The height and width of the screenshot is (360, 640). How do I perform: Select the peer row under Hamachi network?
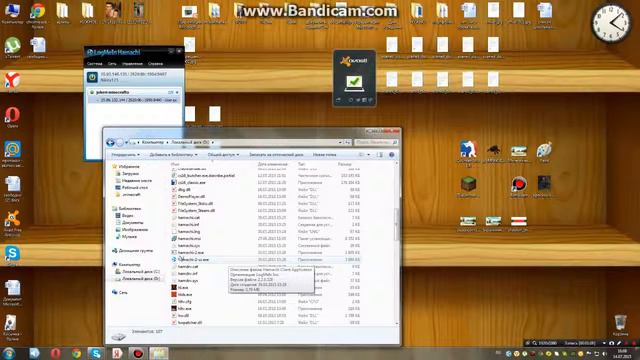[x=134, y=100]
